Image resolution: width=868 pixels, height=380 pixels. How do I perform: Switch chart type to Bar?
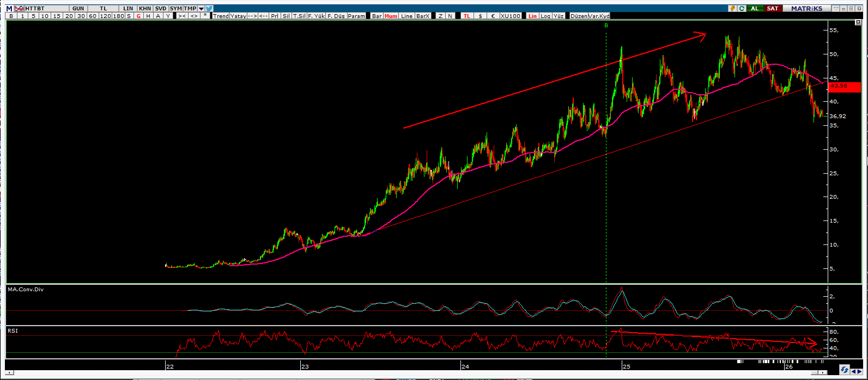377,16
